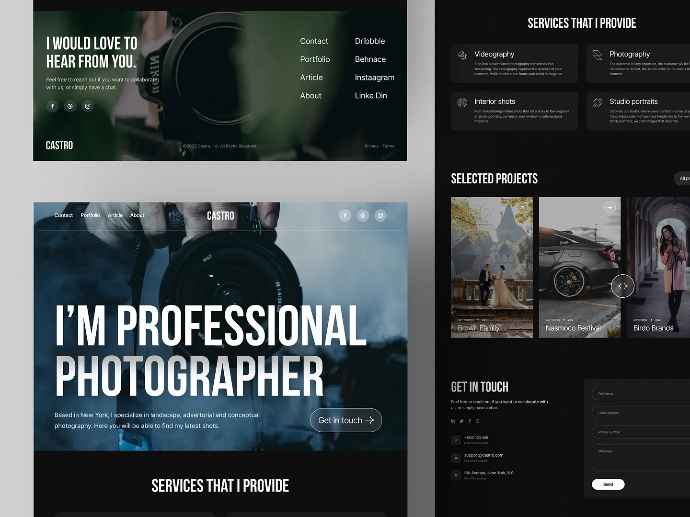Viewport: 690px width, 517px height.
Task: Click arrow icon on Nasmoco Festival thumbnail
Action: coord(610,207)
